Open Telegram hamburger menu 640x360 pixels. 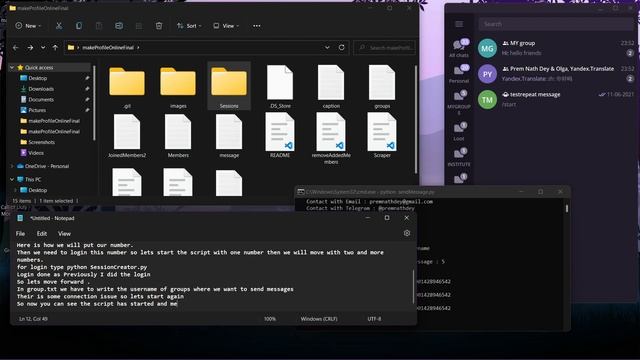coord(459,24)
